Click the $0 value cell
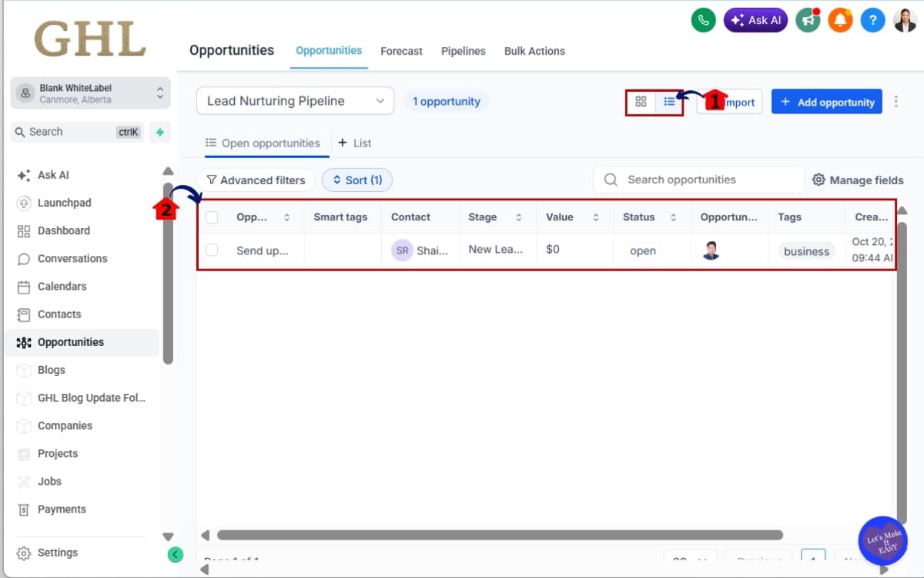This screenshot has height=578, width=924. click(x=553, y=249)
